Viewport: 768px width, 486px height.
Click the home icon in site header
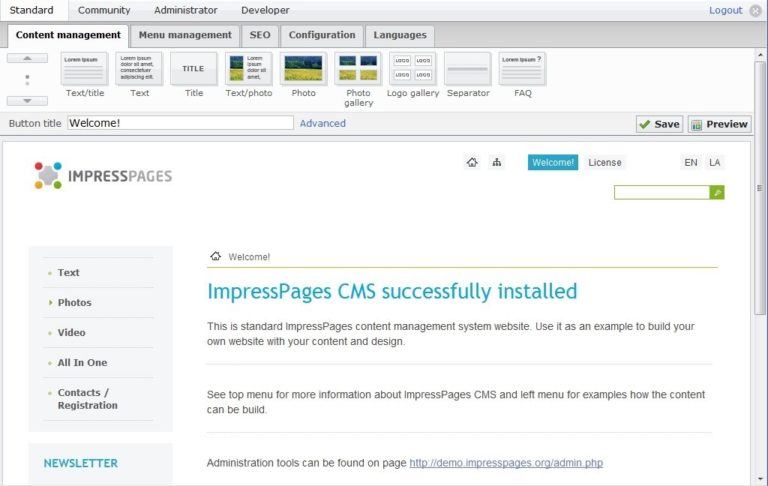coord(472,162)
